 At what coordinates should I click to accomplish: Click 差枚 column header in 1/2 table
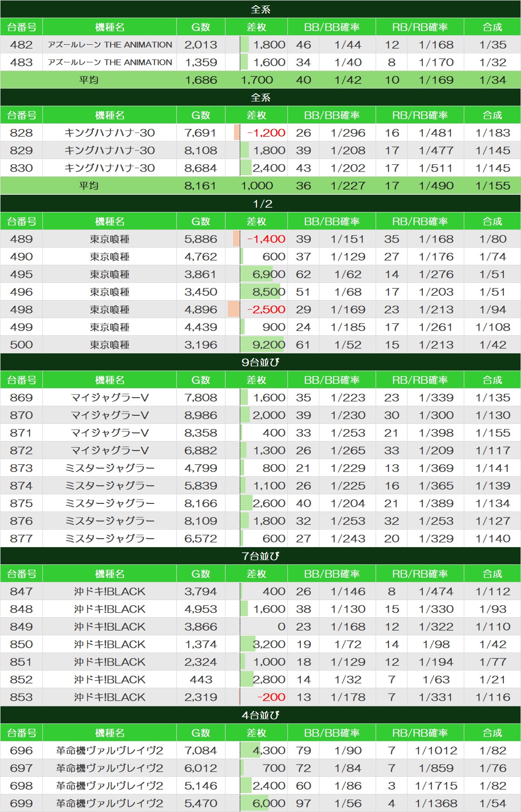pyautogui.click(x=256, y=221)
